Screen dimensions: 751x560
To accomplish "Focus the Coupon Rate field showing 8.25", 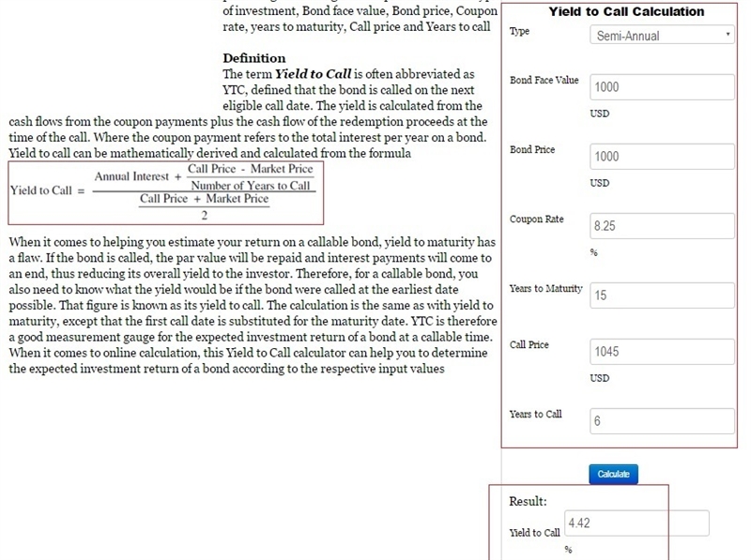I will (x=662, y=226).
